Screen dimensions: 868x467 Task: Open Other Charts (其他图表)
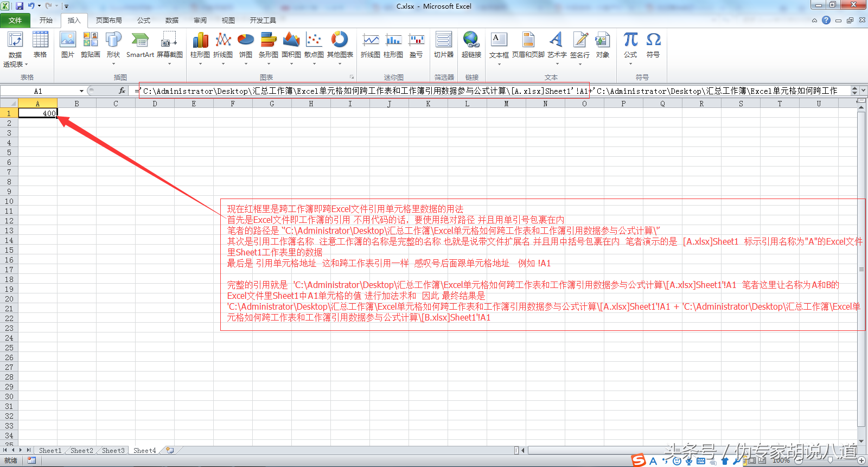click(x=340, y=48)
